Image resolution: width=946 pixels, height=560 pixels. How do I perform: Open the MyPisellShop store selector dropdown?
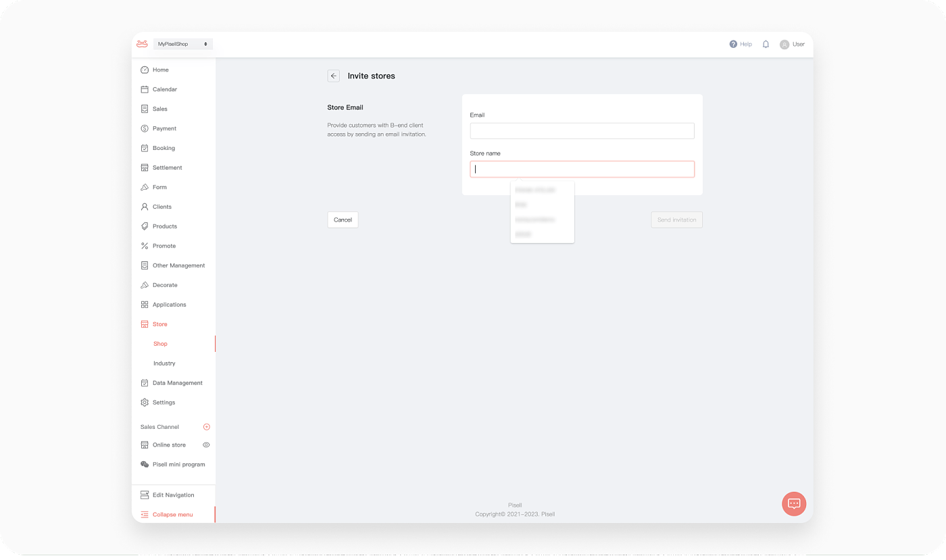click(183, 44)
